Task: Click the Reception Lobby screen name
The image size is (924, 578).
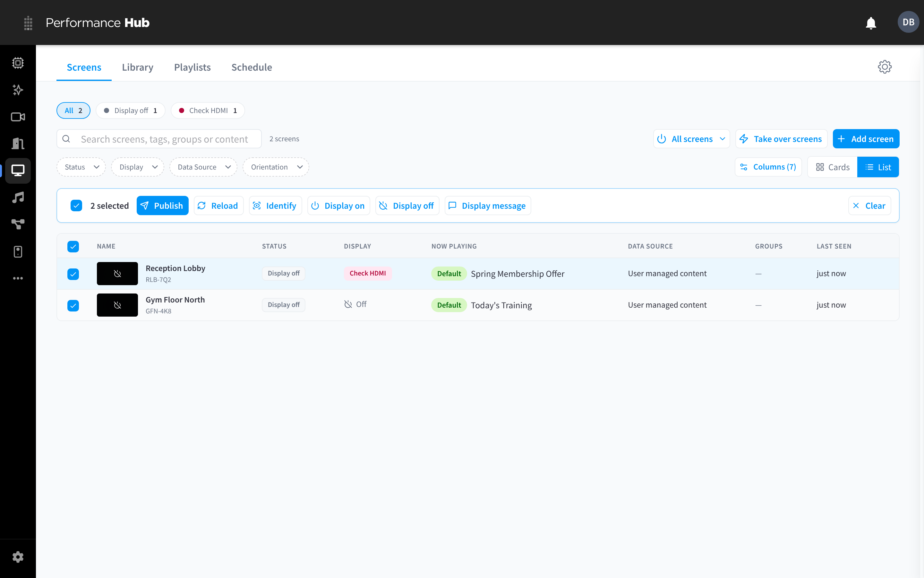Action: (x=175, y=268)
